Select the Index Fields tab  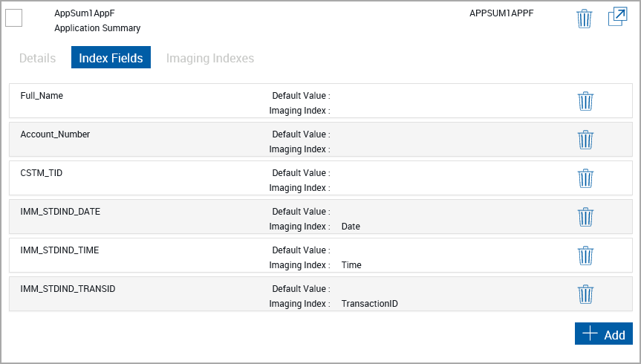(111, 58)
